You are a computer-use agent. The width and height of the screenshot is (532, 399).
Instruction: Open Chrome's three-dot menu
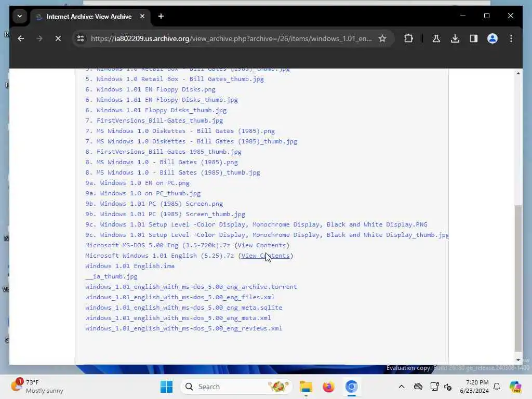coord(511,38)
